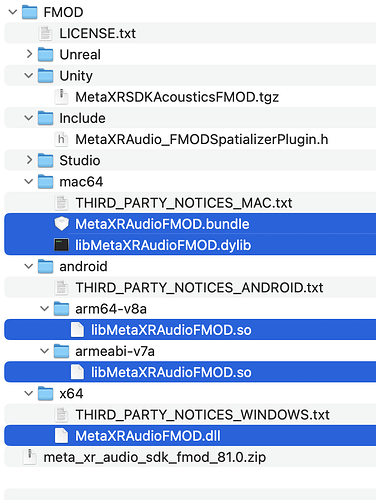
Task: Expand the Unreal folder chevron
Action: [29, 54]
